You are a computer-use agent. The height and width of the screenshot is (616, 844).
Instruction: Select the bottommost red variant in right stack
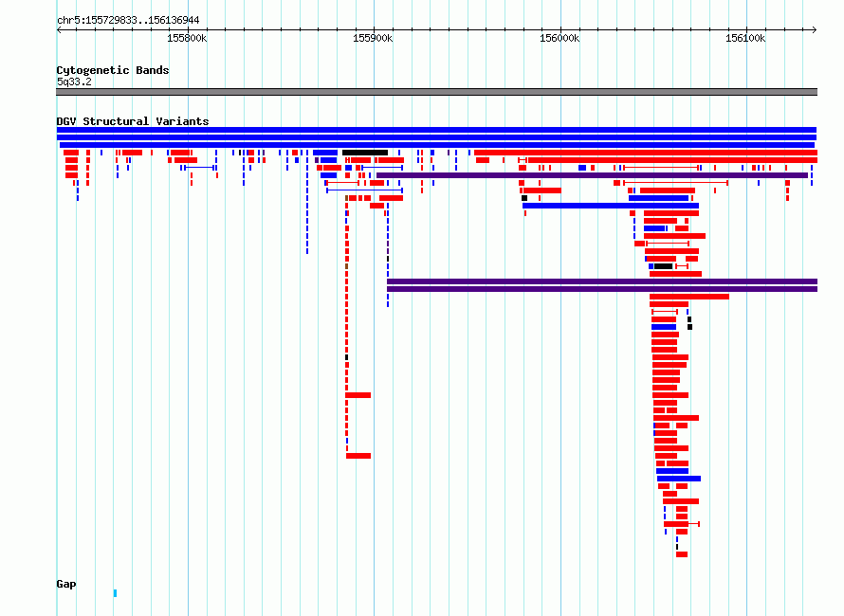(x=682, y=554)
